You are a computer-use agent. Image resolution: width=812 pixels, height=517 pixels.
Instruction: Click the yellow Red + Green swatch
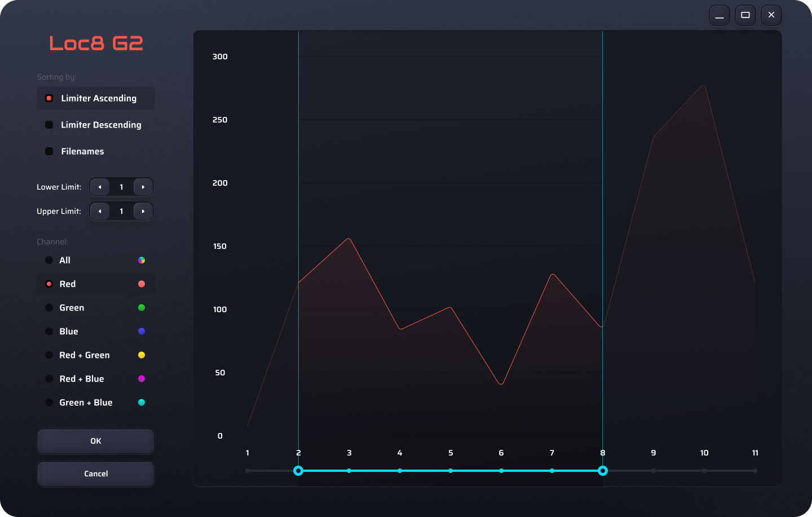[142, 355]
